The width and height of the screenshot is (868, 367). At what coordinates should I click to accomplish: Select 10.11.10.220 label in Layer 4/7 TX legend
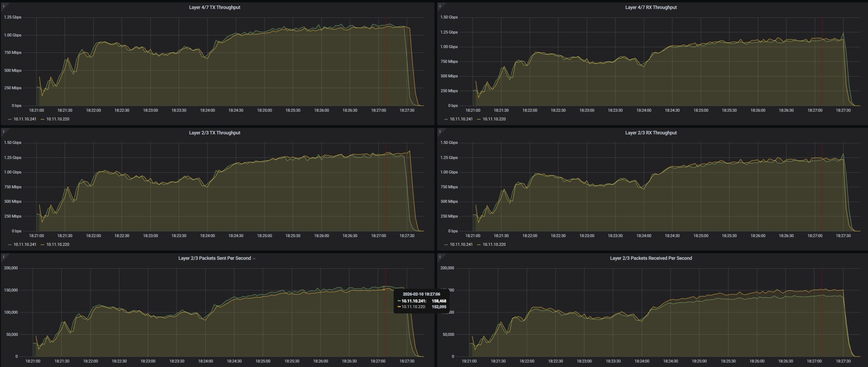[58, 119]
